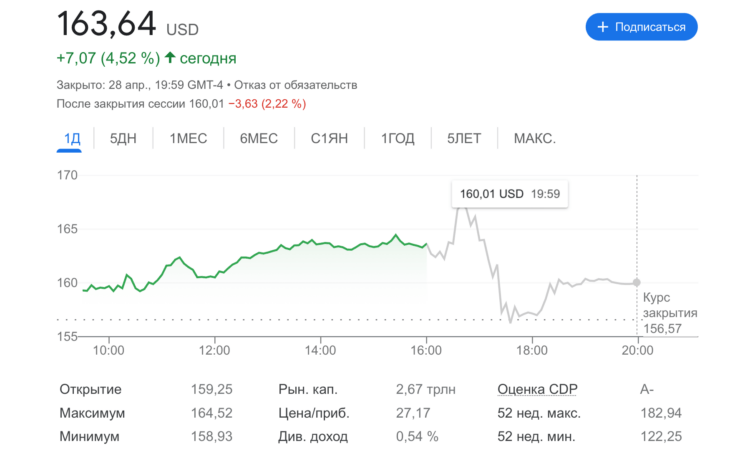Switch to the 1ГОД tab
Screen dimensions: 740x456
398,139
